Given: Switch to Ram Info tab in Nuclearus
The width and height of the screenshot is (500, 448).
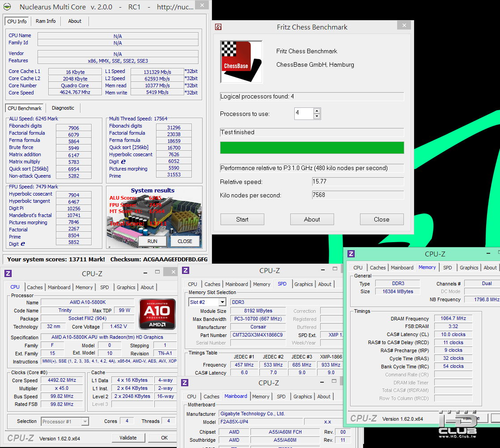Looking at the screenshot, I should click(46, 21).
